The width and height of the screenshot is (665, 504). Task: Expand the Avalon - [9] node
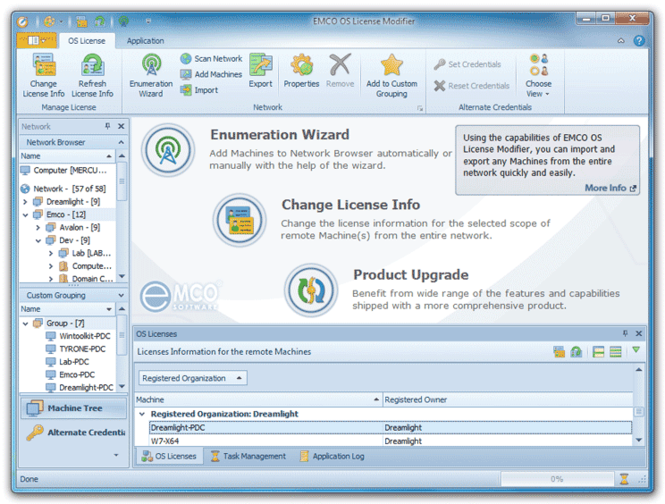coord(38,227)
